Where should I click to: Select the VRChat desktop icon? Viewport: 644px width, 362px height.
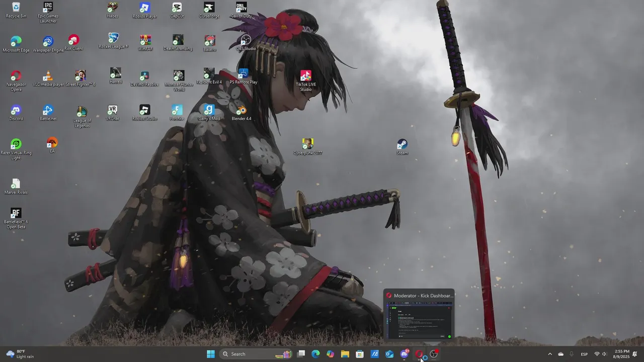coord(113,113)
